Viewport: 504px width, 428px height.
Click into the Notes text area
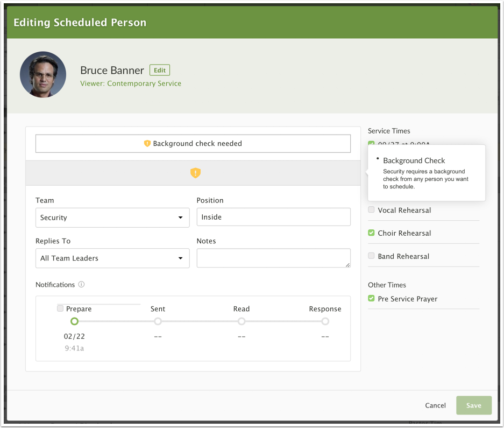click(273, 258)
